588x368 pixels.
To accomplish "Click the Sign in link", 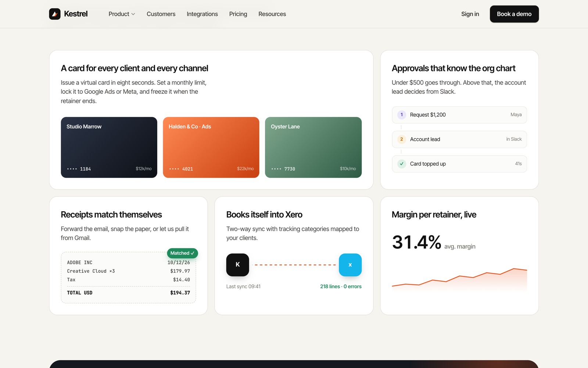I will 470,14.
